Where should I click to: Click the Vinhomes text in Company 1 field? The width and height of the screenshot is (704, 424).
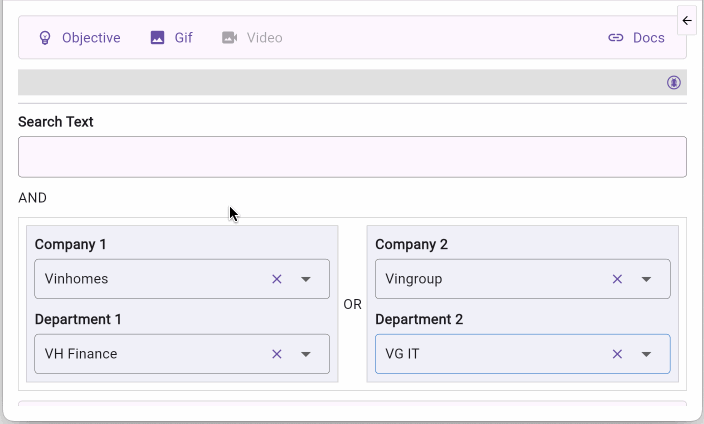click(77, 279)
